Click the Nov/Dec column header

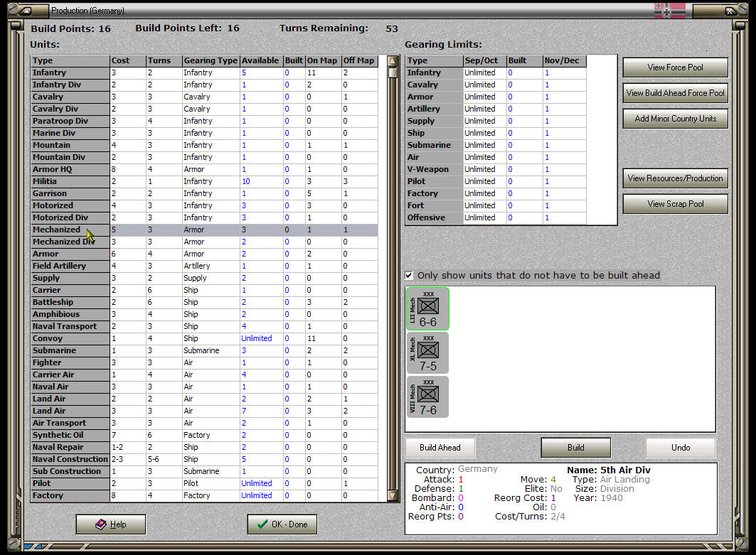[564, 60]
